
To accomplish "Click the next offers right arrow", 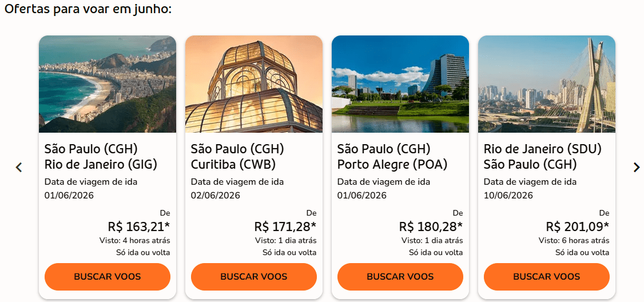I will pyautogui.click(x=636, y=168).
